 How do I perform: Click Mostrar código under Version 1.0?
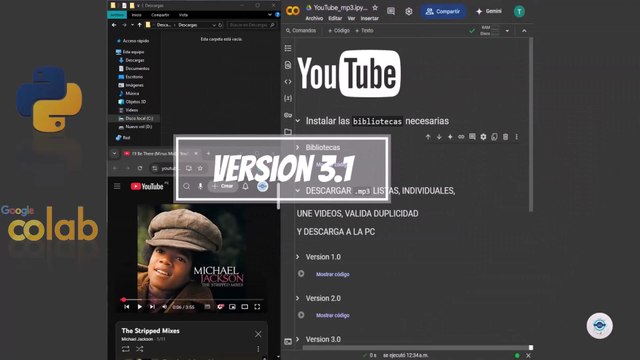click(333, 274)
